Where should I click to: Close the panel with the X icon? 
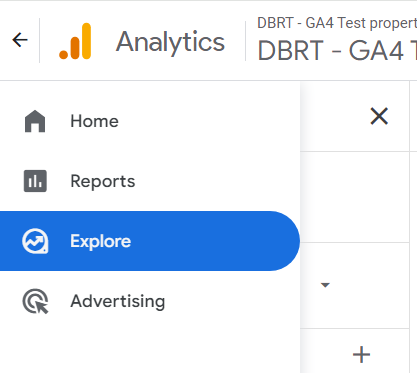tap(379, 116)
